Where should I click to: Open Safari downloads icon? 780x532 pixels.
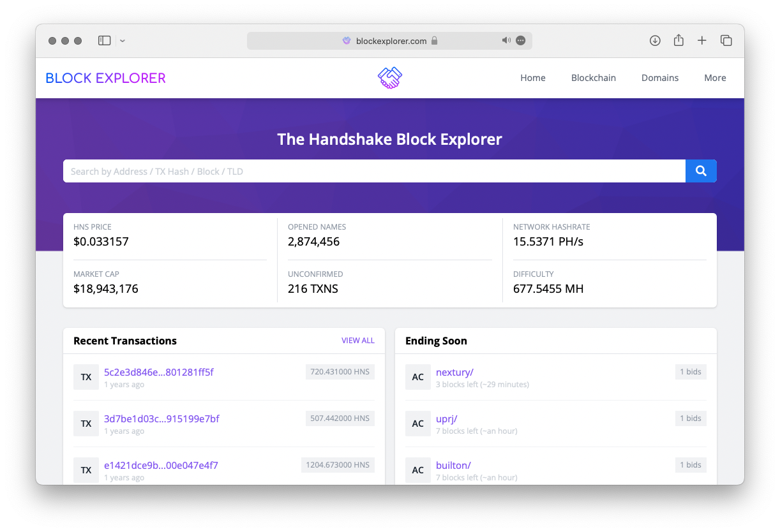655,41
